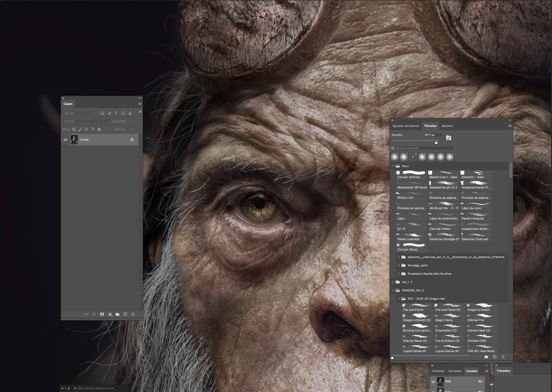
Task: Click the lock transparent pixels icon
Action: 74,129
